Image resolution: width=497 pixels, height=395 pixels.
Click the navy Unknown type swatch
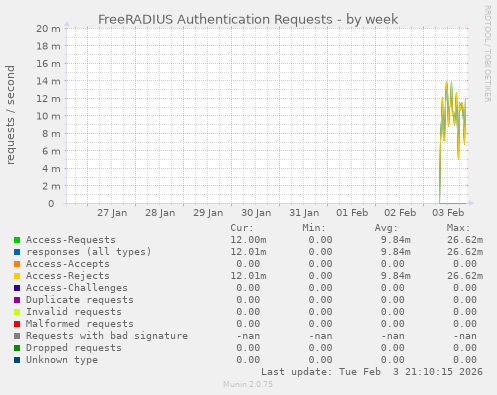[x=17, y=360]
